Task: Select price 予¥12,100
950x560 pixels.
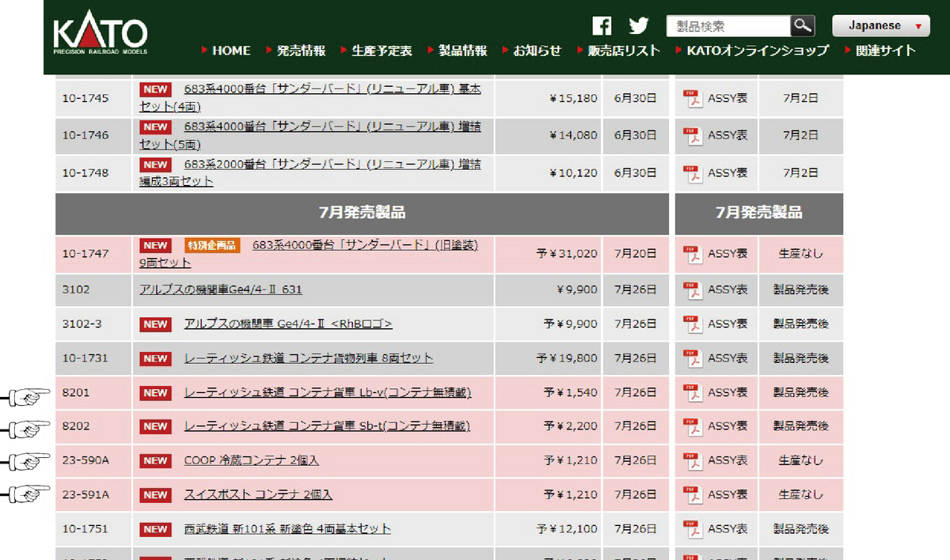Action: point(567,528)
